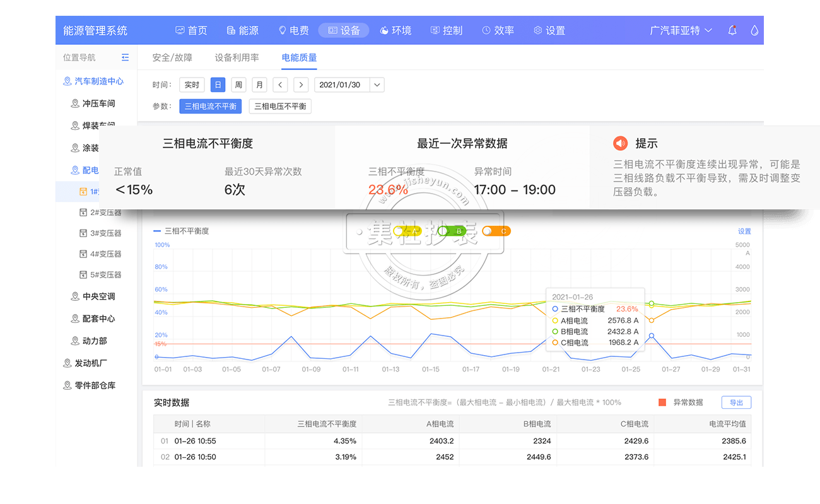This screenshot has width=820, height=504.
Task: Click the water drop icon in header
Action: pyautogui.click(x=754, y=30)
